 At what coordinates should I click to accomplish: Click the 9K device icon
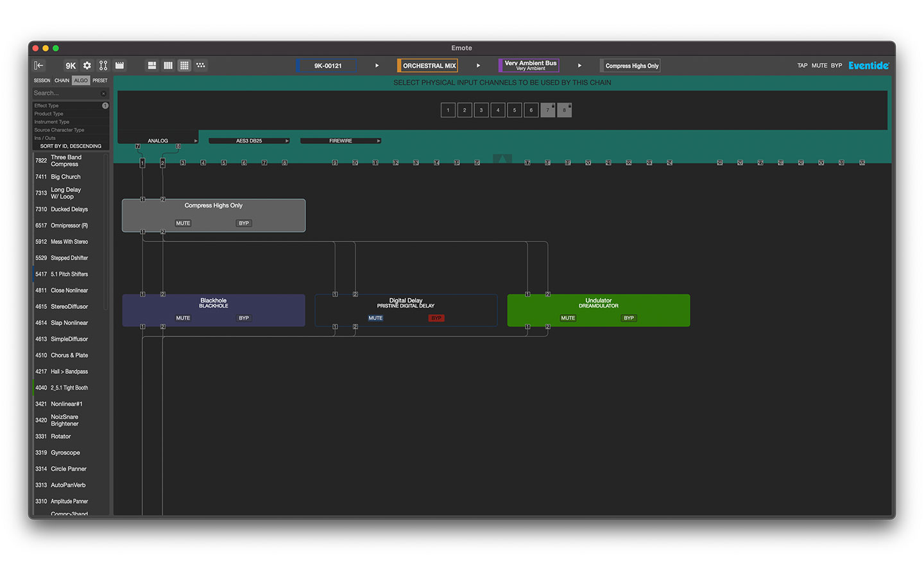(x=71, y=66)
